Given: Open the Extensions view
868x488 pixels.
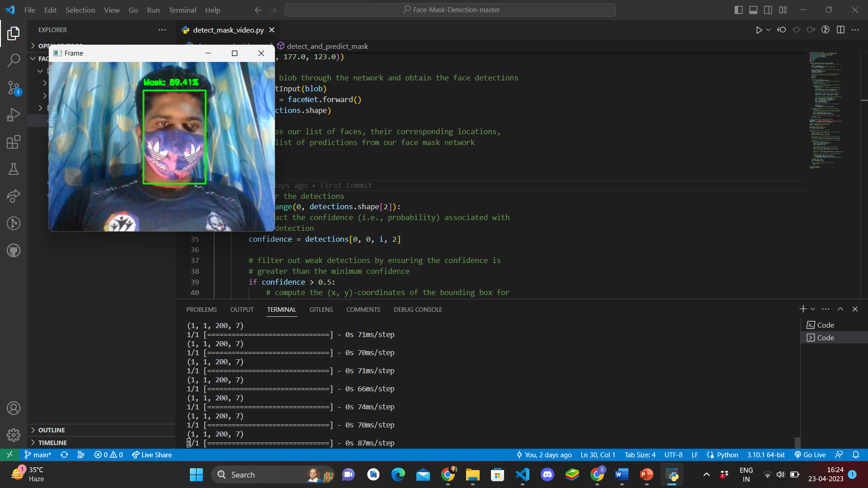Looking at the screenshot, I should click(14, 142).
